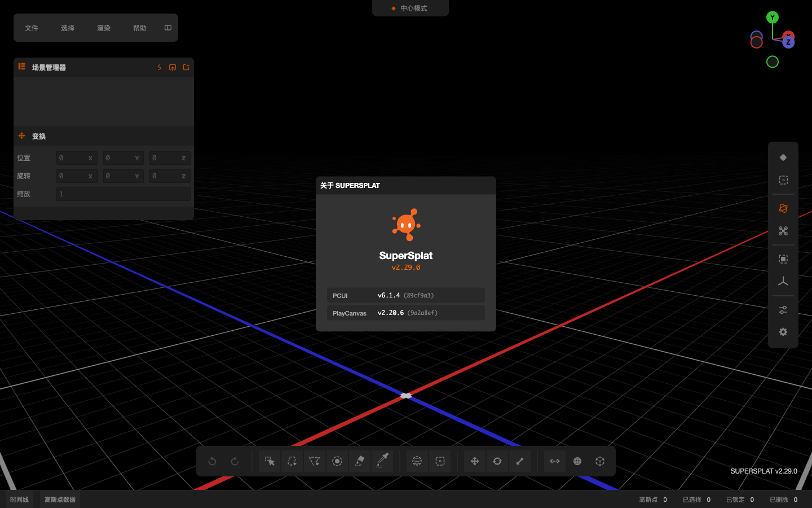812x508 pixels.
Task: Focus the 位置 X input field
Action: point(77,158)
